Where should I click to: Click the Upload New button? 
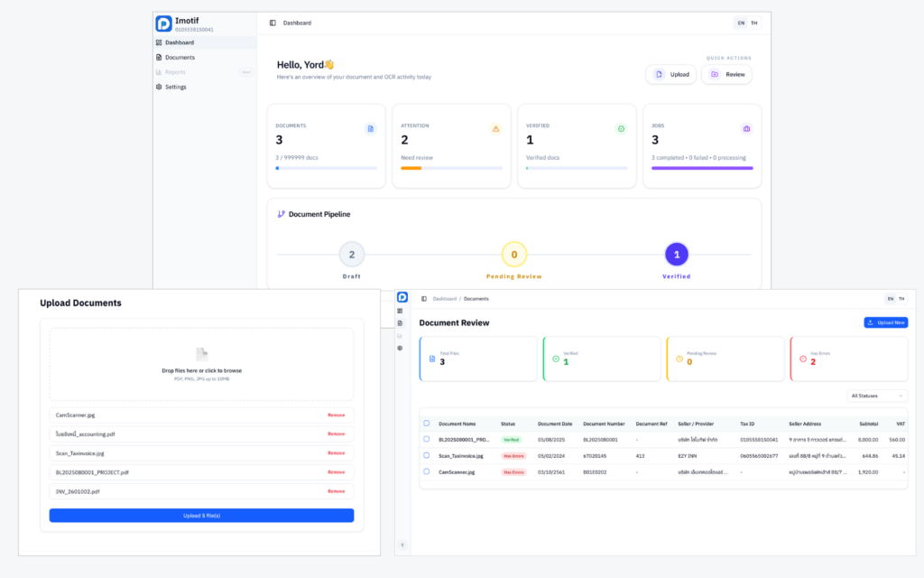click(884, 322)
